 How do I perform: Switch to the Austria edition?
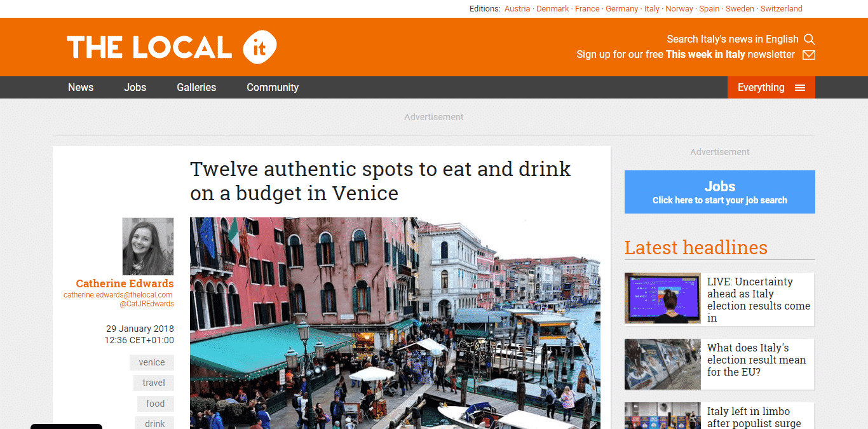(x=517, y=9)
